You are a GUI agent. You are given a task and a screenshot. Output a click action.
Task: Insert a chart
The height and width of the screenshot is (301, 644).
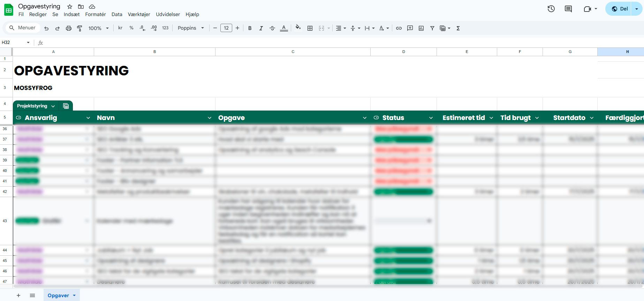point(421,28)
